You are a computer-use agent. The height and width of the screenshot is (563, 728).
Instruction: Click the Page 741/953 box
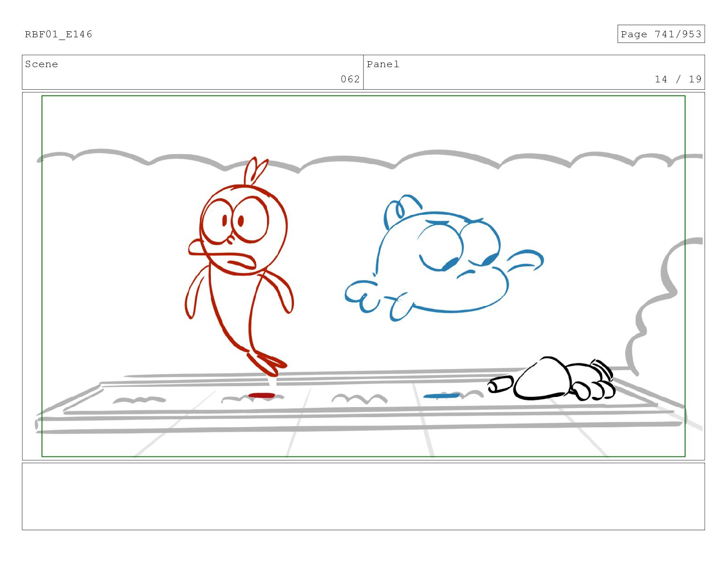pyautogui.click(x=660, y=34)
